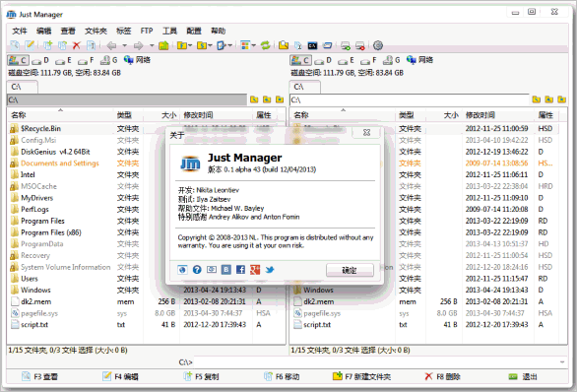Click F5 复制 button at bottom
The image size is (577, 392).
(201, 376)
